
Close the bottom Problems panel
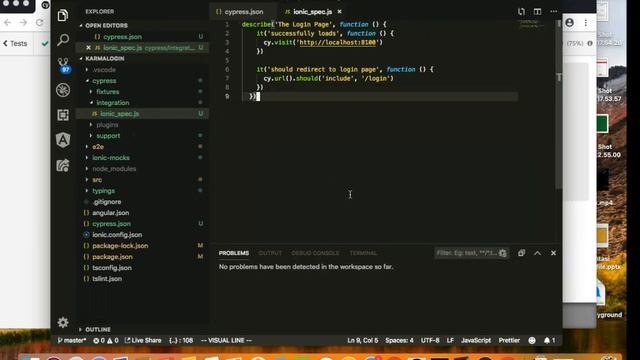tap(553, 253)
